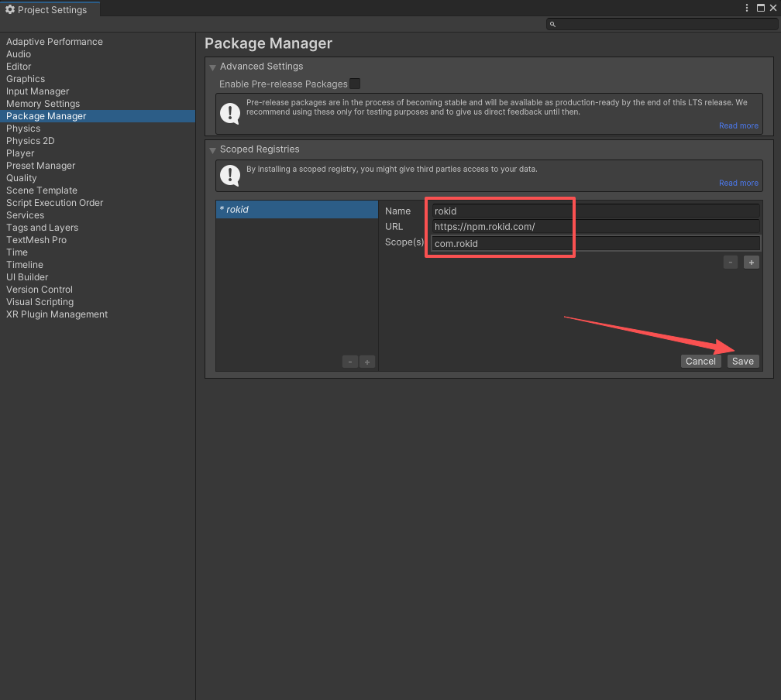Open the Player settings category
781x700 pixels.
[x=20, y=153]
